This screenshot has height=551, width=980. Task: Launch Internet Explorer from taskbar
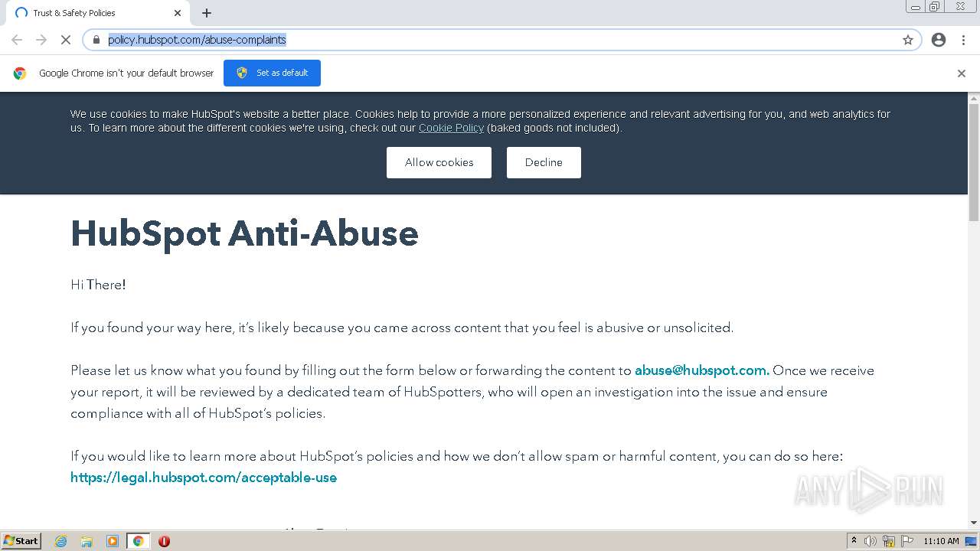coord(61,541)
